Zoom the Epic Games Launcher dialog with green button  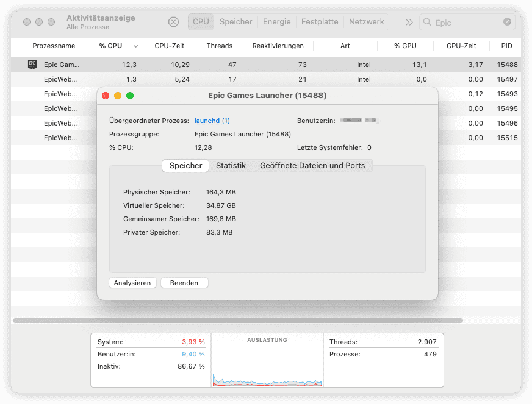click(x=130, y=96)
